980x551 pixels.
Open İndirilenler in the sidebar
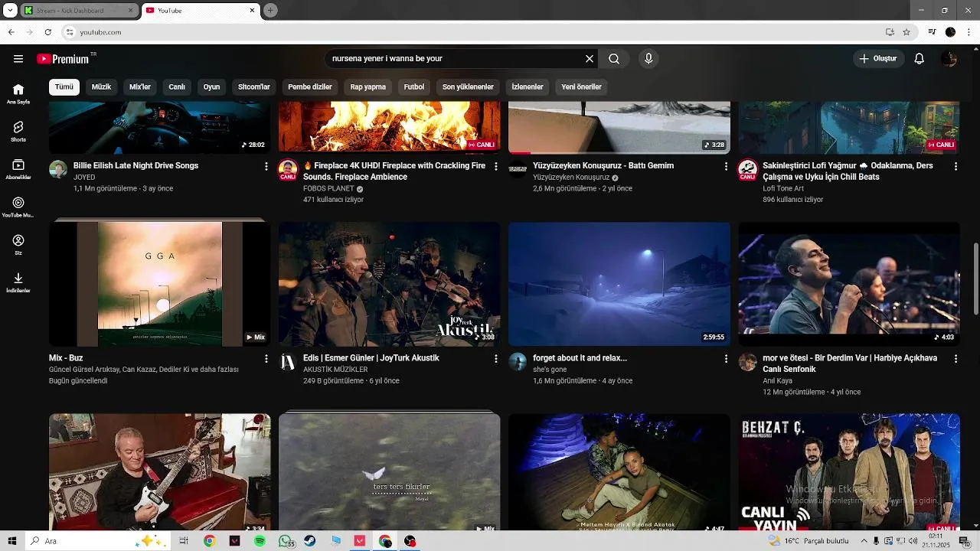point(18,282)
